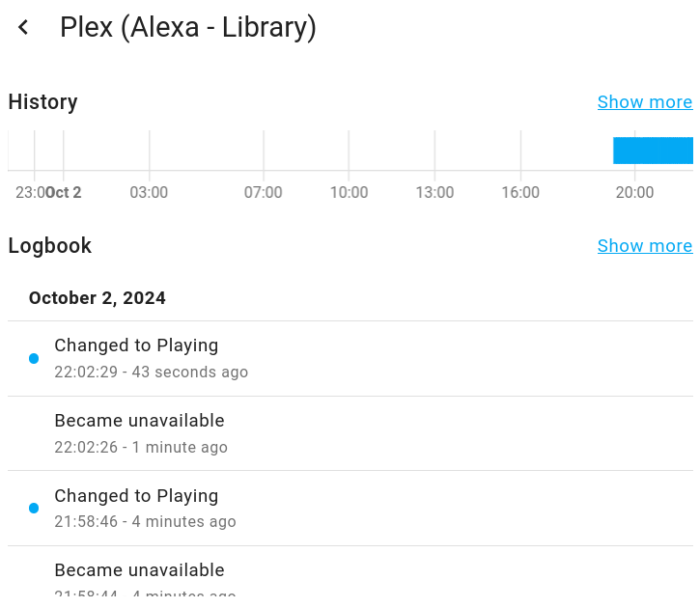Click the bold Oct 2 axis label
This screenshot has width=700, height=608.
point(65,193)
